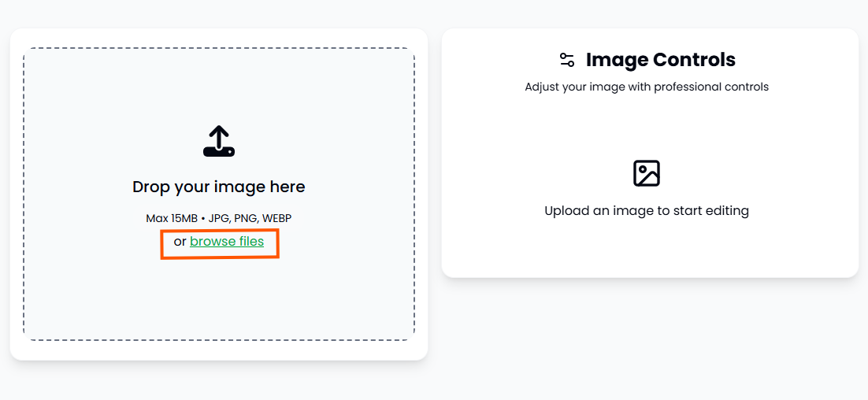Click empty drop zone area above upload icon

[x=219, y=87]
